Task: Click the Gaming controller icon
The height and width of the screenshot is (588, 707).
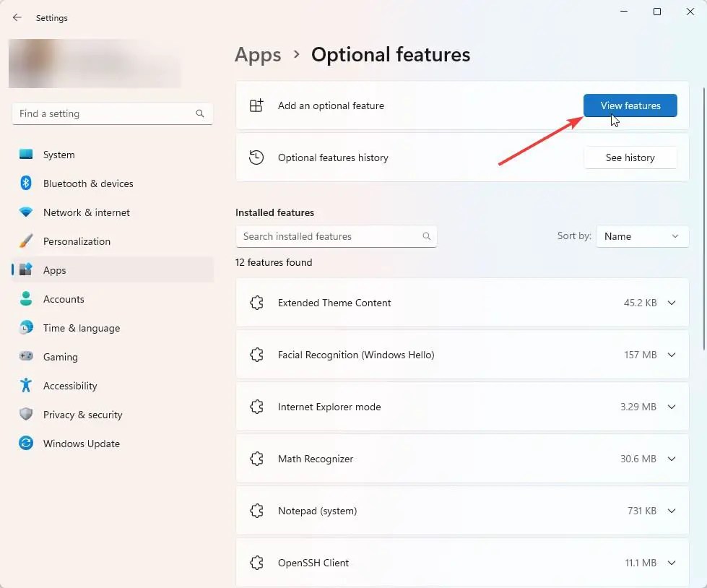Action: pos(26,357)
